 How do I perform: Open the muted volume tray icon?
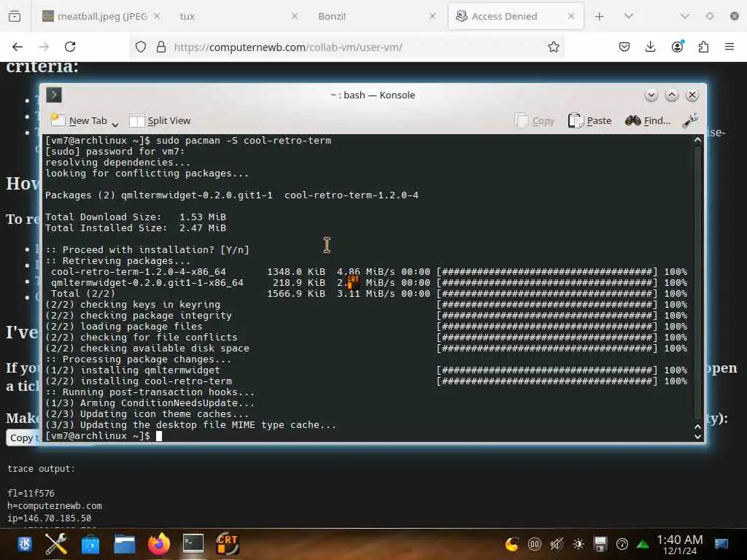(557, 543)
